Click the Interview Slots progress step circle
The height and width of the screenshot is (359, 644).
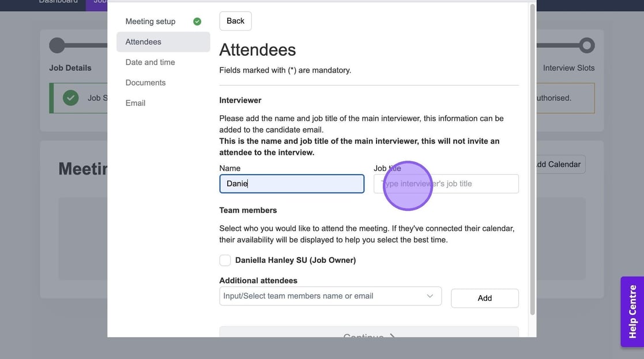[x=586, y=46]
